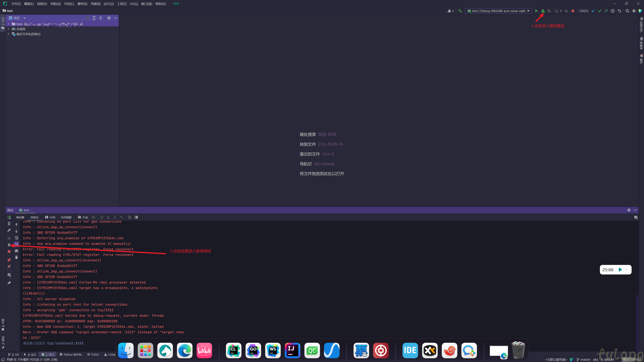Click Git commit green checkmark
This screenshot has width=644, height=362.
click(x=600, y=11)
